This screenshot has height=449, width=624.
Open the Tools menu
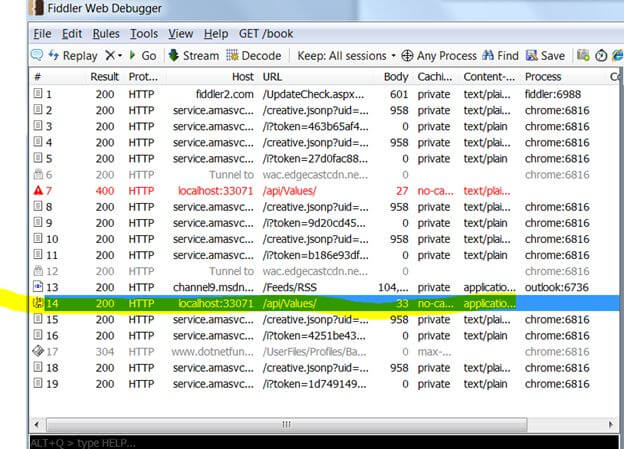click(x=144, y=34)
